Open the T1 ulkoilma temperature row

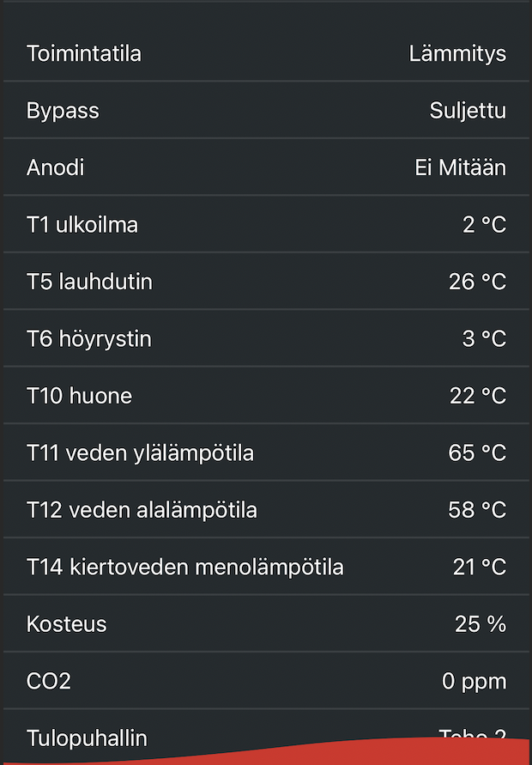[x=84, y=224]
